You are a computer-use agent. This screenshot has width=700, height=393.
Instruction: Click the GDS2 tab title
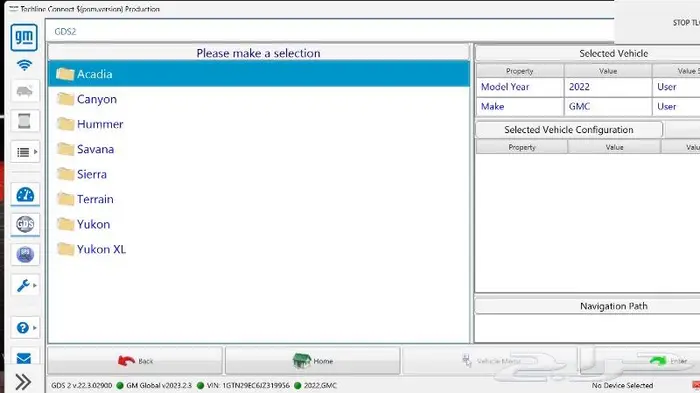[x=65, y=32]
